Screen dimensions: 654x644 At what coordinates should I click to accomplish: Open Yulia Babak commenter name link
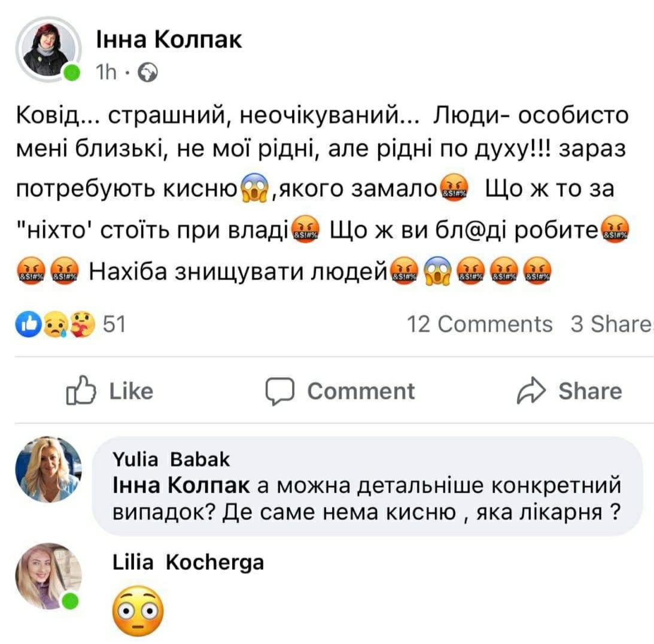click(x=171, y=459)
